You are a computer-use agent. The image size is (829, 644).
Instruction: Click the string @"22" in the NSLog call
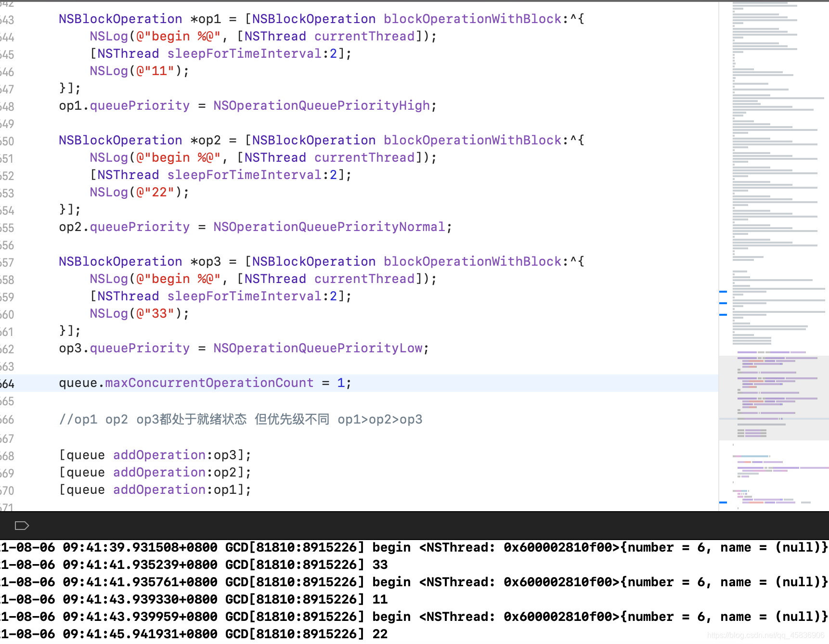(x=155, y=192)
